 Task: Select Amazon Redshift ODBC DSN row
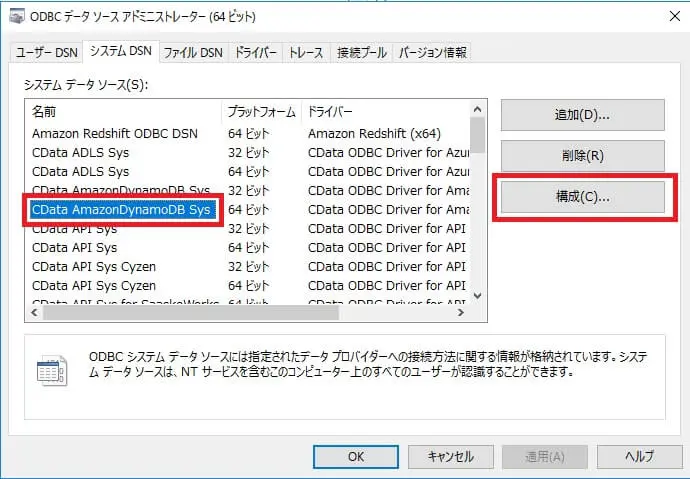(x=248, y=134)
